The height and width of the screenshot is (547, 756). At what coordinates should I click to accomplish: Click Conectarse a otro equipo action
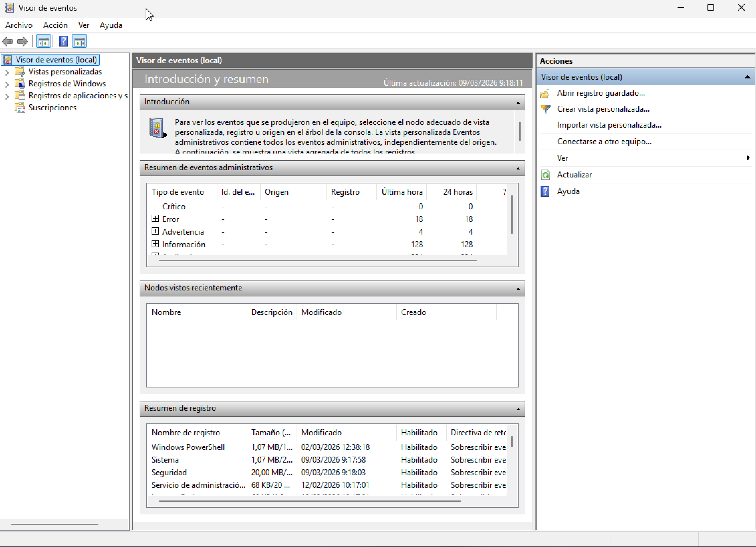point(604,142)
